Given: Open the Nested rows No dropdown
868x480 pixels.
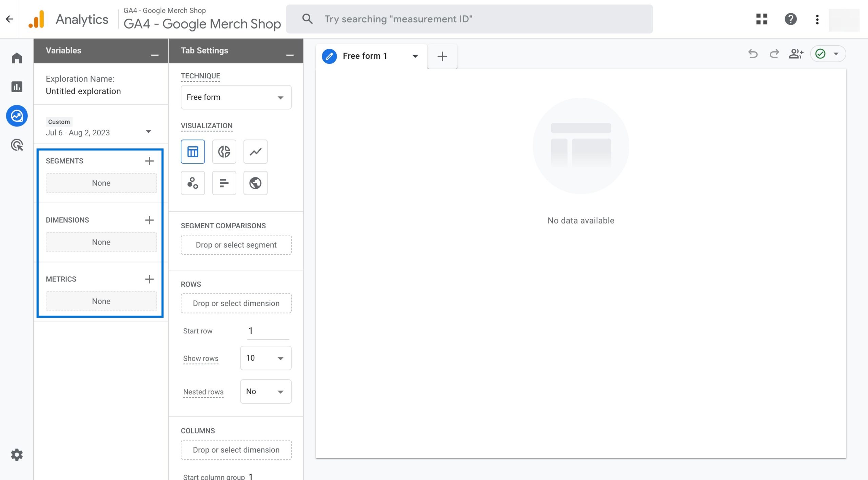Looking at the screenshot, I should point(265,391).
